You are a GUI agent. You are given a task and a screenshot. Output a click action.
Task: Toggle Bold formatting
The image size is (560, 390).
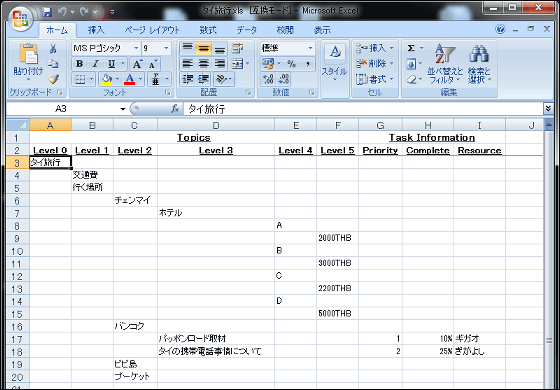pos(79,64)
